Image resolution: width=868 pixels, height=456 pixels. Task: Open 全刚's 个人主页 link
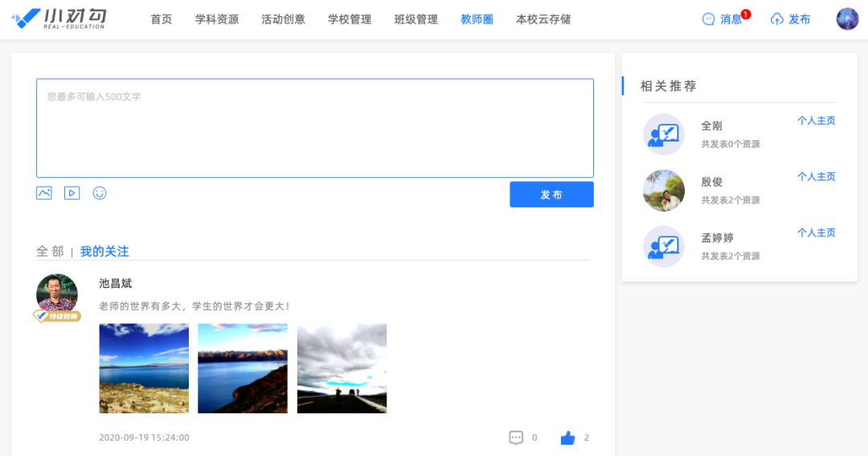click(816, 121)
